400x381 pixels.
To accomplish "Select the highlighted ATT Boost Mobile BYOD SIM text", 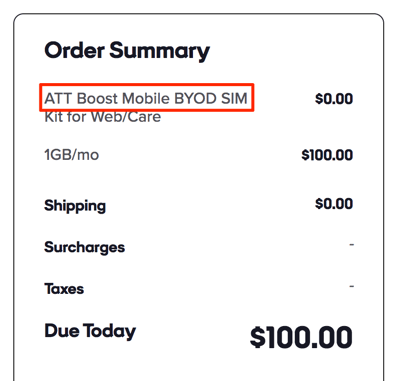I will click(146, 98).
